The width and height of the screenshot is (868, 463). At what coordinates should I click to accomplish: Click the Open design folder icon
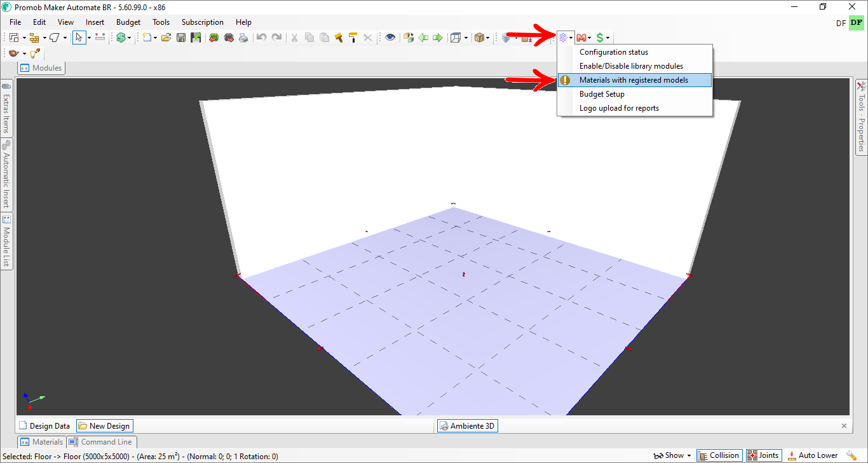tap(166, 38)
